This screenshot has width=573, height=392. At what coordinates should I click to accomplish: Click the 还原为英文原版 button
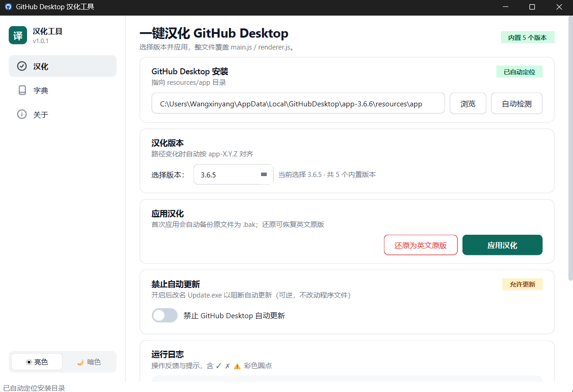pyautogui.click(x=421, y=245)
